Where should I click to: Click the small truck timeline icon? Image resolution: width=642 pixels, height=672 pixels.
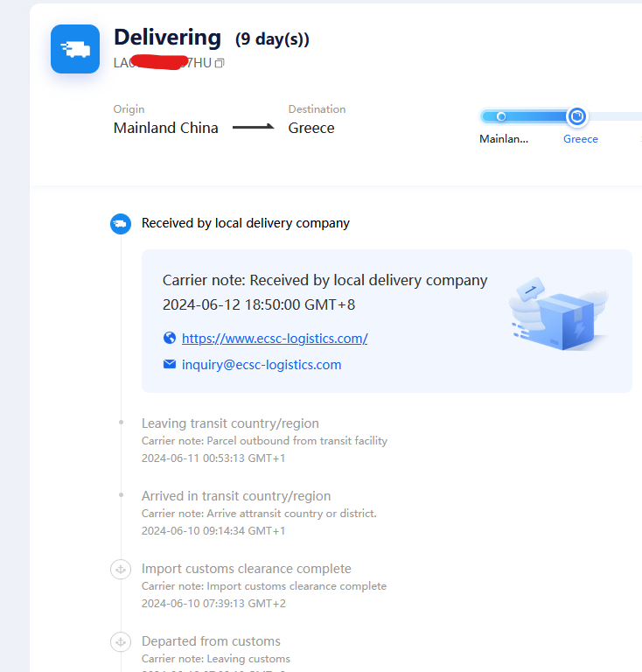tap(121, 224)
